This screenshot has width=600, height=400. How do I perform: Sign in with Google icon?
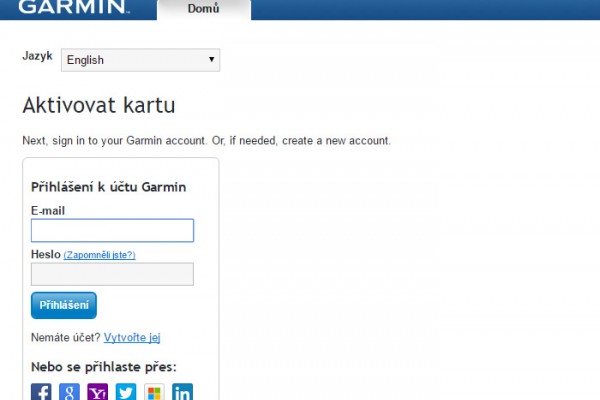coord(69,392)
